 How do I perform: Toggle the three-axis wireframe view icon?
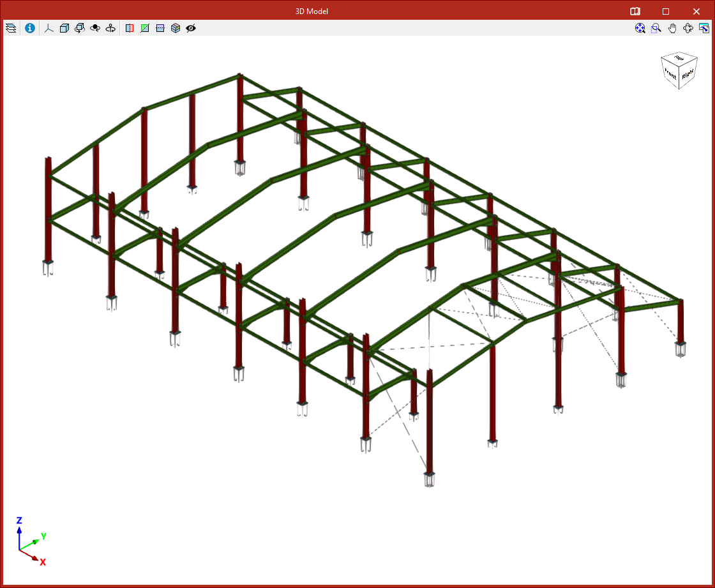tap(49, 28)
